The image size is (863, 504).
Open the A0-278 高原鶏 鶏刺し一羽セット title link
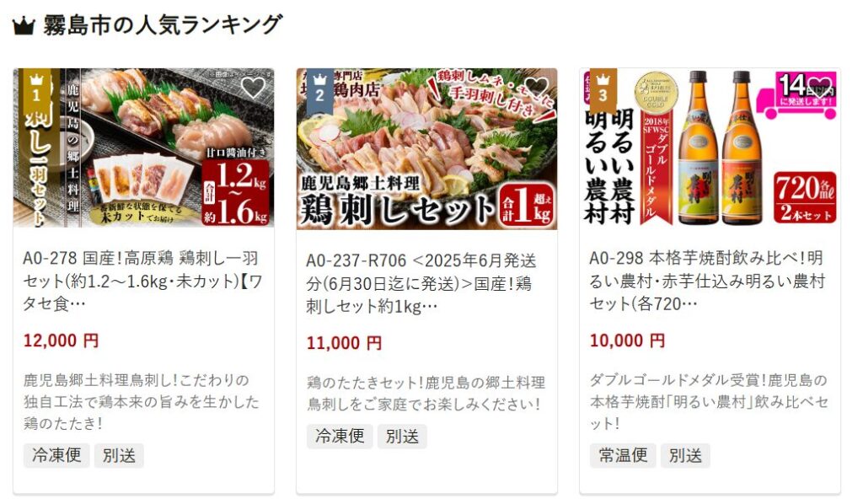pos(142,281)
